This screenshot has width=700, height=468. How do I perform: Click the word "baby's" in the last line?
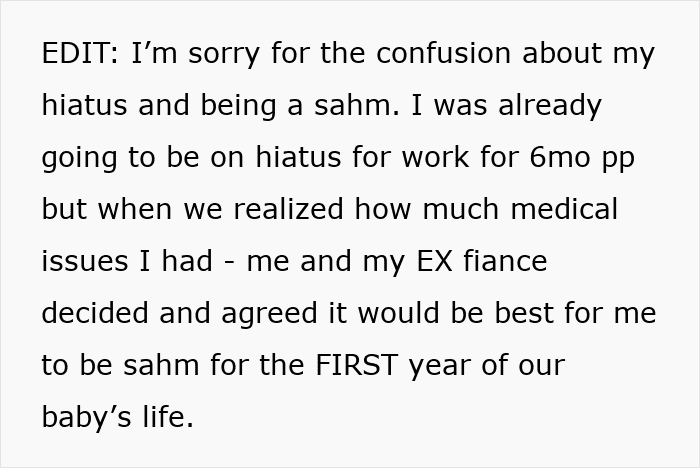point(87,418)
